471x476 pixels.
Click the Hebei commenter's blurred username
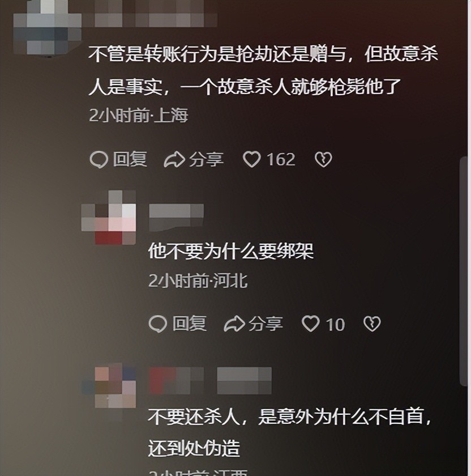pos(176,218)
